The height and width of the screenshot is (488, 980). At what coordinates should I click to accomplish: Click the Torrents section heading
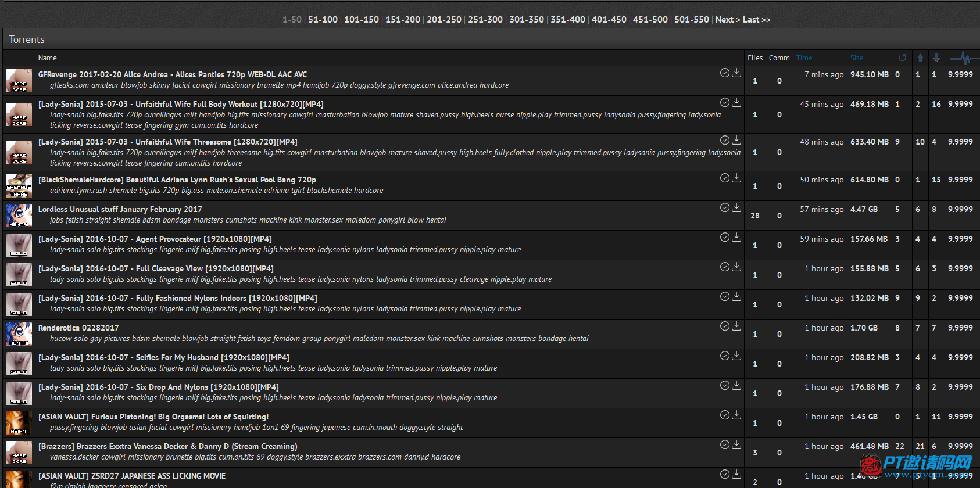[x=27, y=40]
